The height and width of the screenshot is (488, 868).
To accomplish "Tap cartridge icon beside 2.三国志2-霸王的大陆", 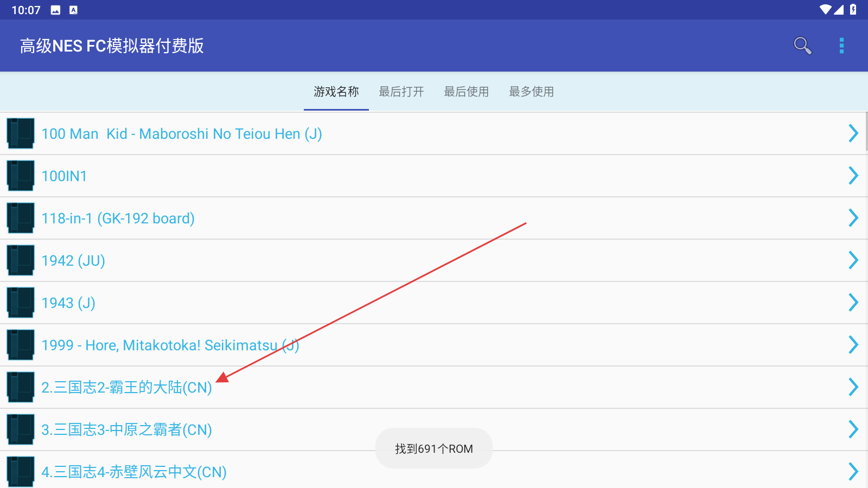I will (21, 387).
